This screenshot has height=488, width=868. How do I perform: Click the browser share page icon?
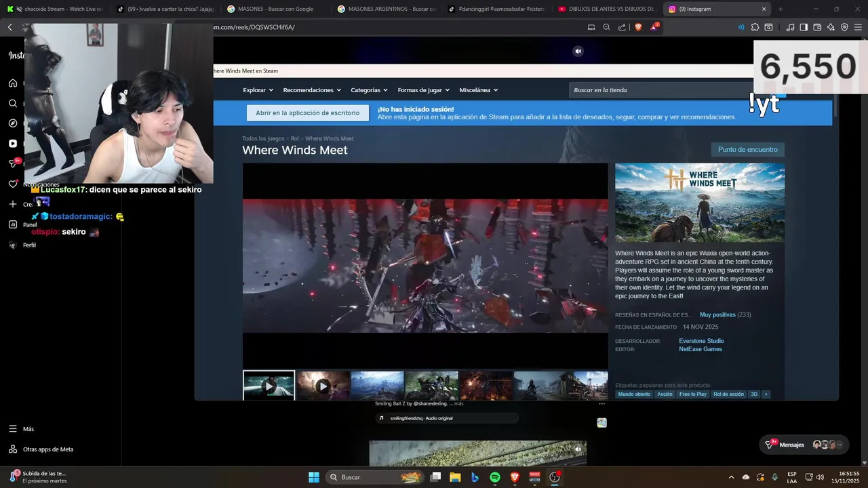622,27
